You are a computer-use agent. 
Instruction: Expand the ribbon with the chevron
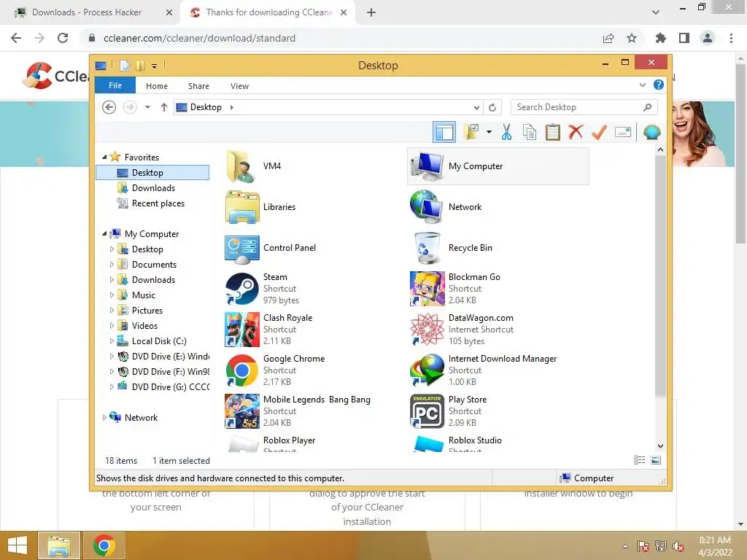642,85
